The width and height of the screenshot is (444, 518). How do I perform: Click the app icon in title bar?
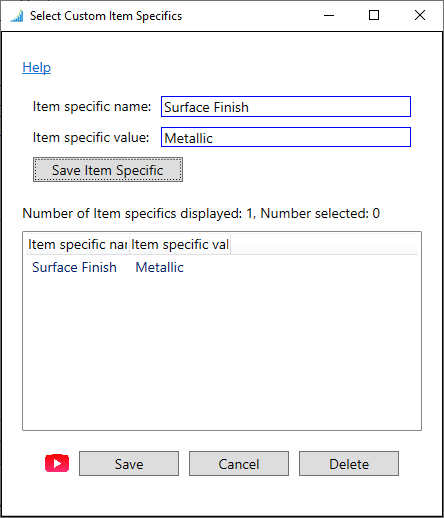click(17, 16)
